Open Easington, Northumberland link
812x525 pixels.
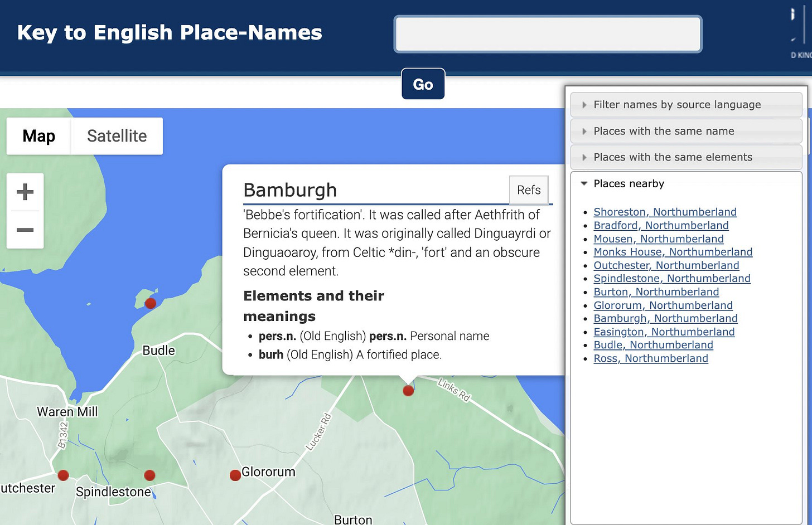(664, 332)
